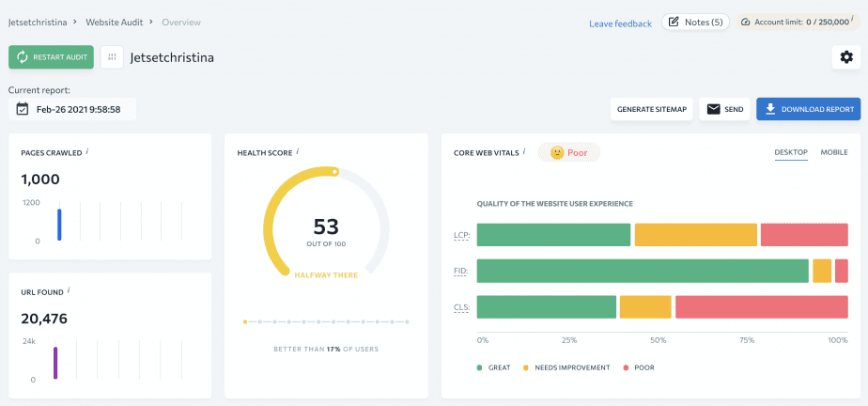This screenshot has width=868, height=406.
Task: Toggle the Poor legend item
Action: (639, 367)
